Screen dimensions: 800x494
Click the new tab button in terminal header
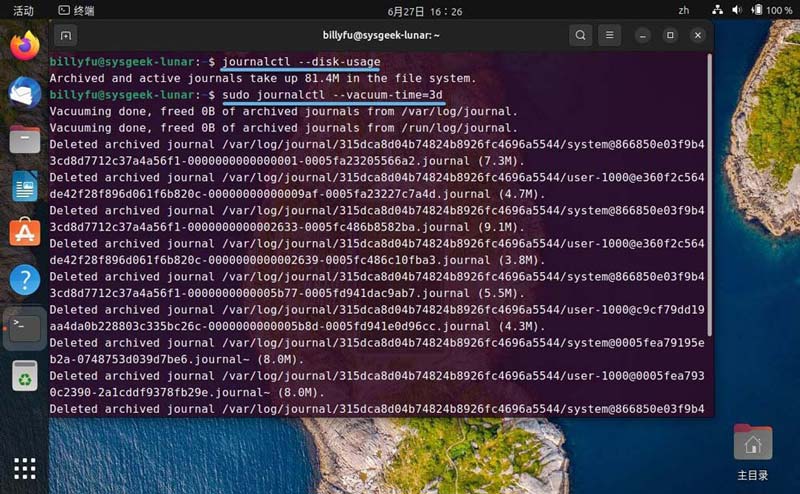pos(66,35)
